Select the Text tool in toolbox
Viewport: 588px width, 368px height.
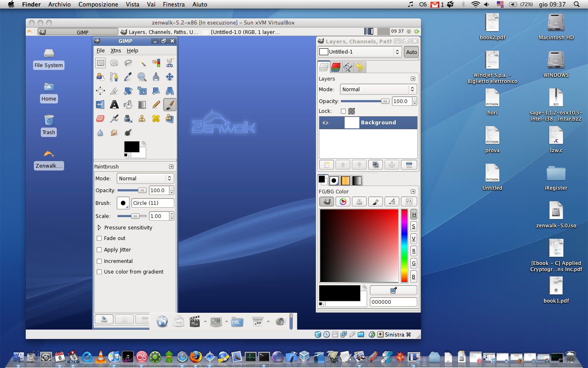(114, 105)
